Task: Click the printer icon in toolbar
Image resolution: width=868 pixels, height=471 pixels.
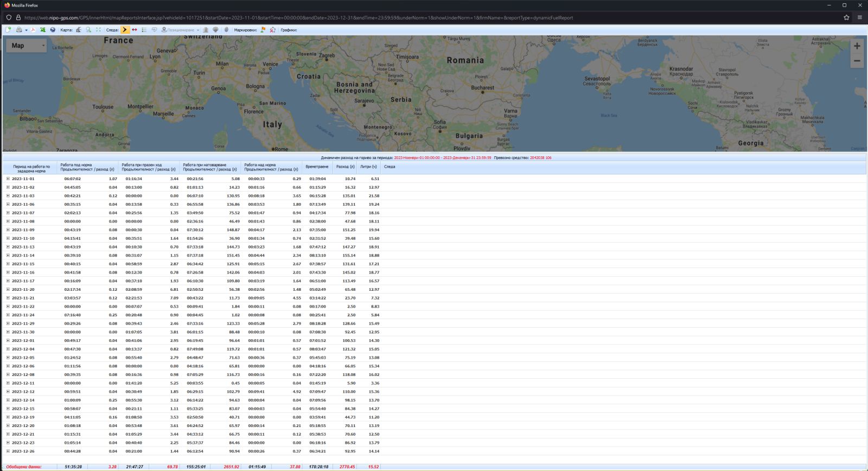Action: (19, 30)
